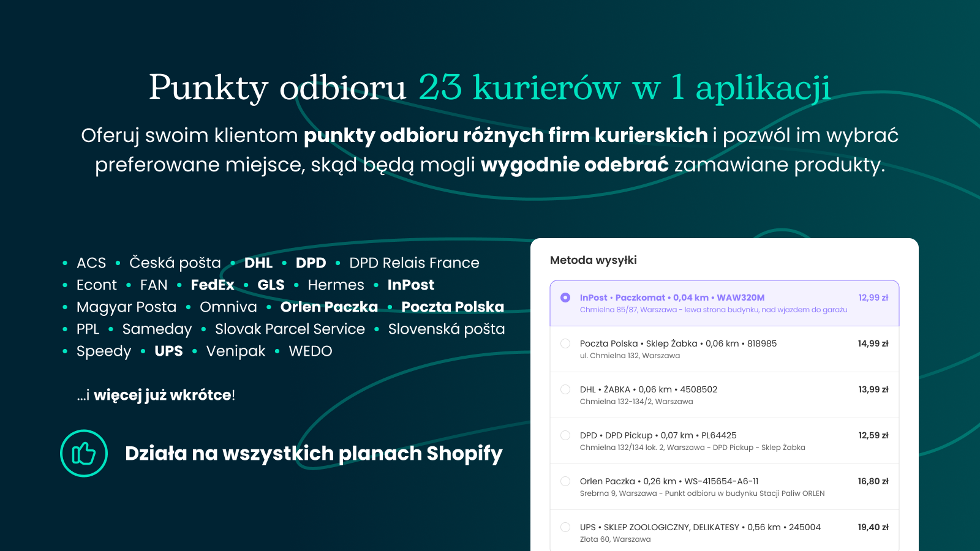
Task: Click the 'ACS' courier name
Action: [x=91, y=263]
